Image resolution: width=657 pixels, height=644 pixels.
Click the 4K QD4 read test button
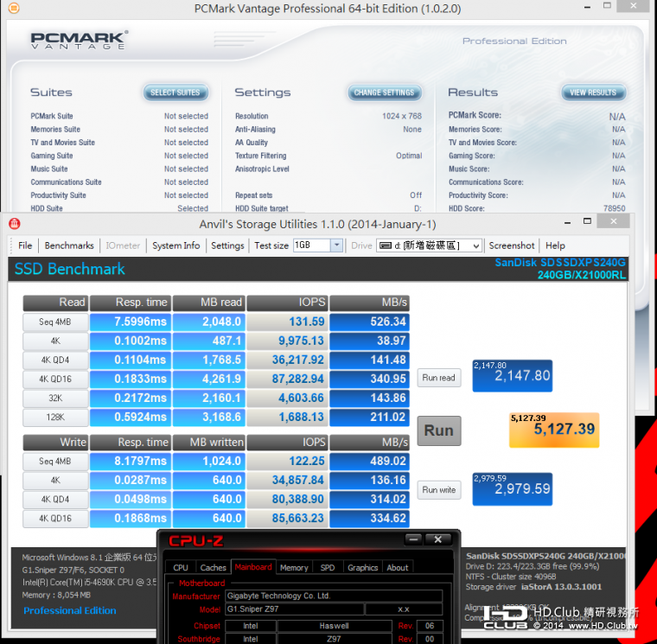tap(55, 360)
